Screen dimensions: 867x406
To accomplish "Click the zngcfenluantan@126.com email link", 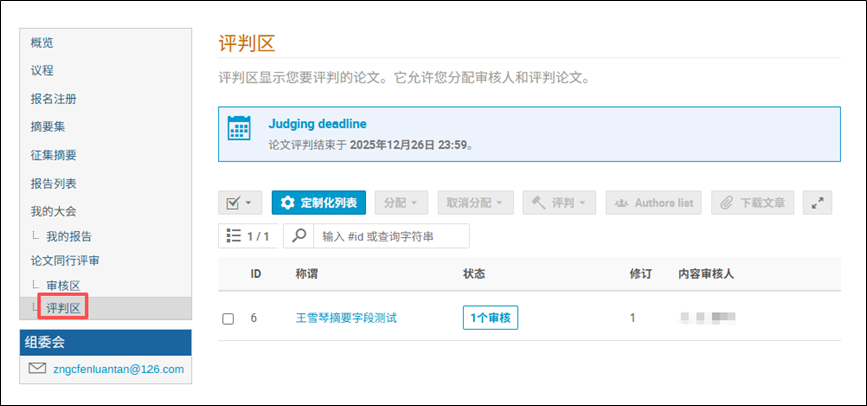I will (118, 369).
